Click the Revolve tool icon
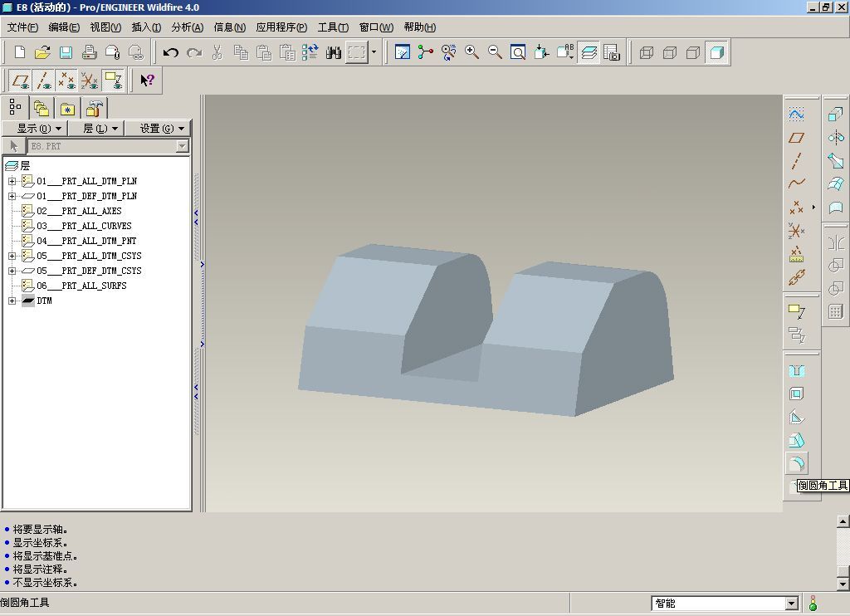850x616 pixels. click(x=835, y=138)
